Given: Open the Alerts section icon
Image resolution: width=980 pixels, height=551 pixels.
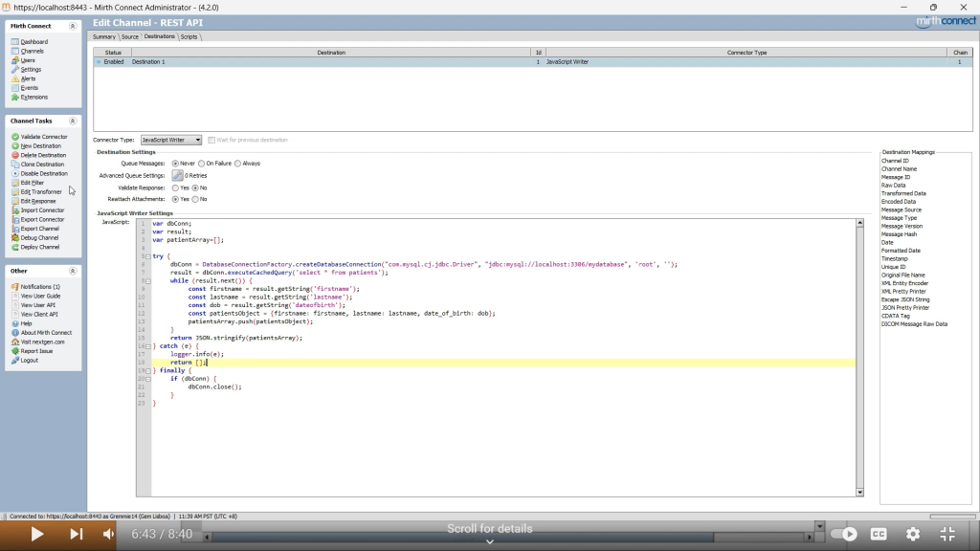Looking at the screenshot, I should tap(15, 78).
